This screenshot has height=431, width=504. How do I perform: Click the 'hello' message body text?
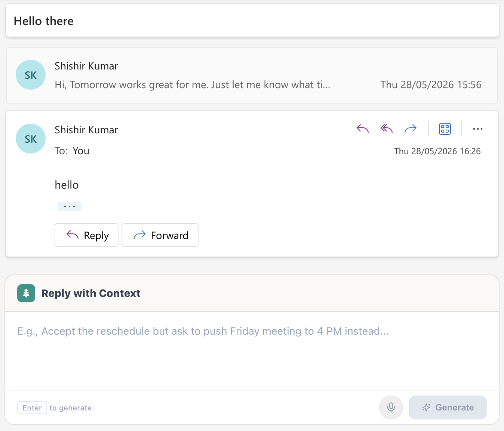pos(67,185)
